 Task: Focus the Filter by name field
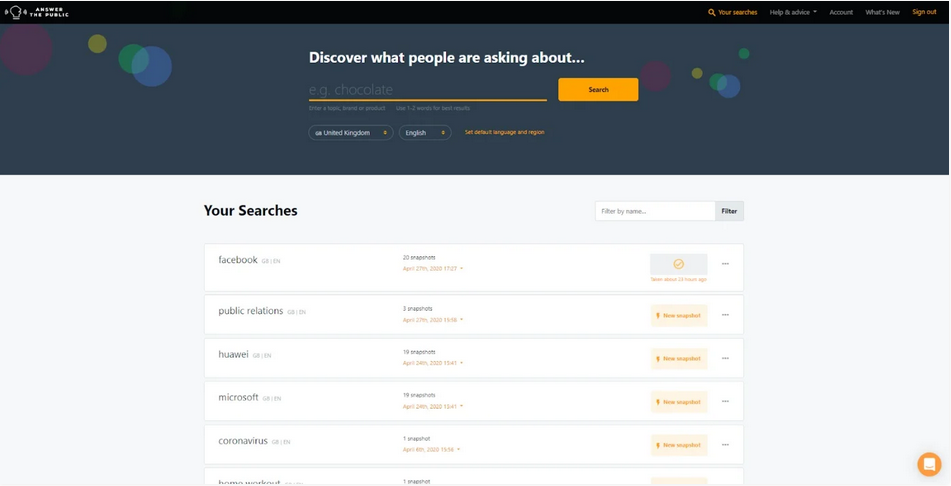click(x=655, y=211)
